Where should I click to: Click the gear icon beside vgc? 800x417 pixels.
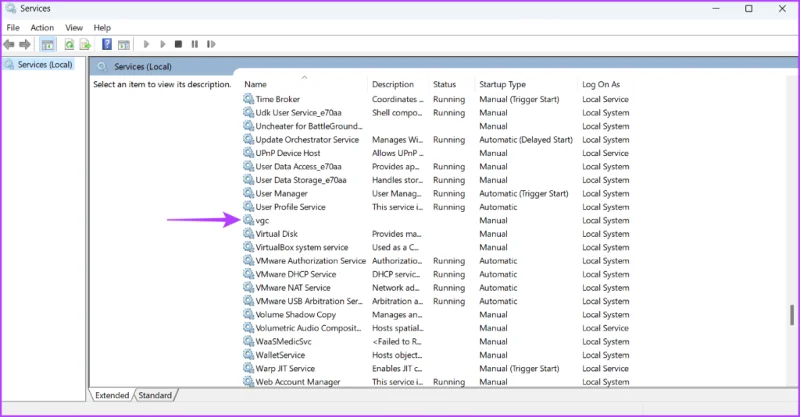pyautogui.click(x=248, y=220)
